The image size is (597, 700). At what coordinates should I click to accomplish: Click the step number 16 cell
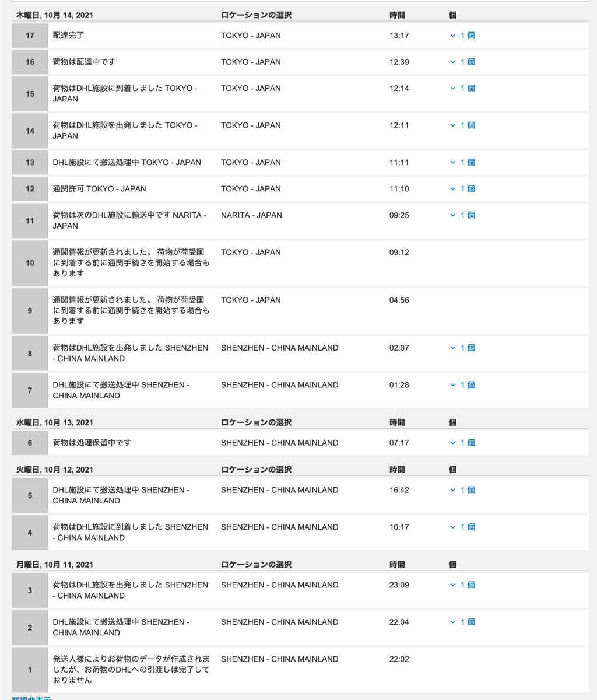click(30, 62)
